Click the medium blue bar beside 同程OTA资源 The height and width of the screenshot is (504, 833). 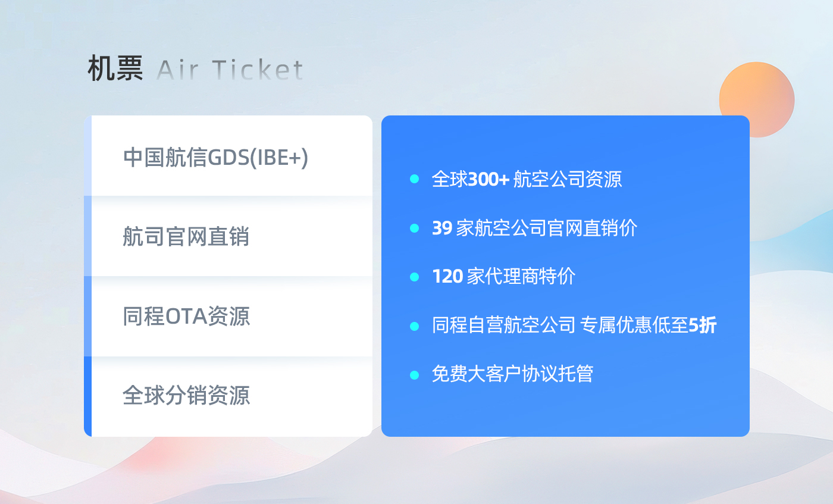pos(88,317)
